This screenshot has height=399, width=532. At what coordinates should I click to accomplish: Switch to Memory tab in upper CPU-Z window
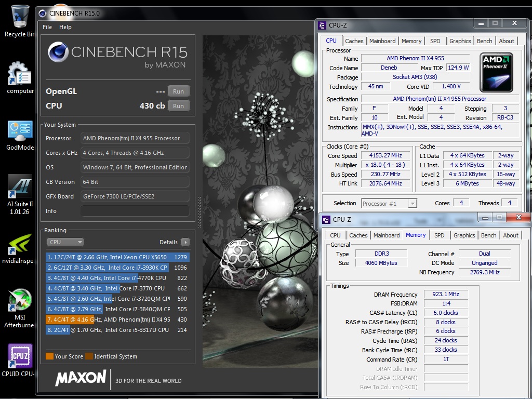[411, 41]
